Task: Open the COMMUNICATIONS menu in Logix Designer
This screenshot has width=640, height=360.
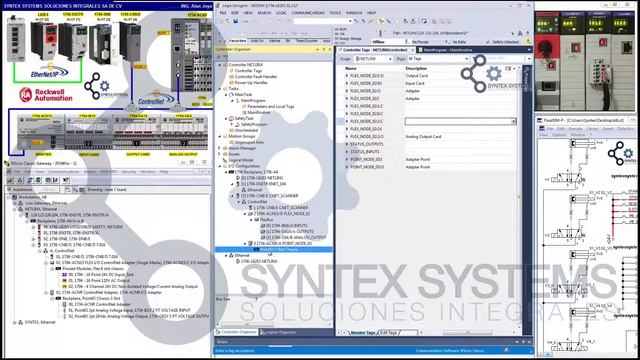Action: [x=308, y=13]
